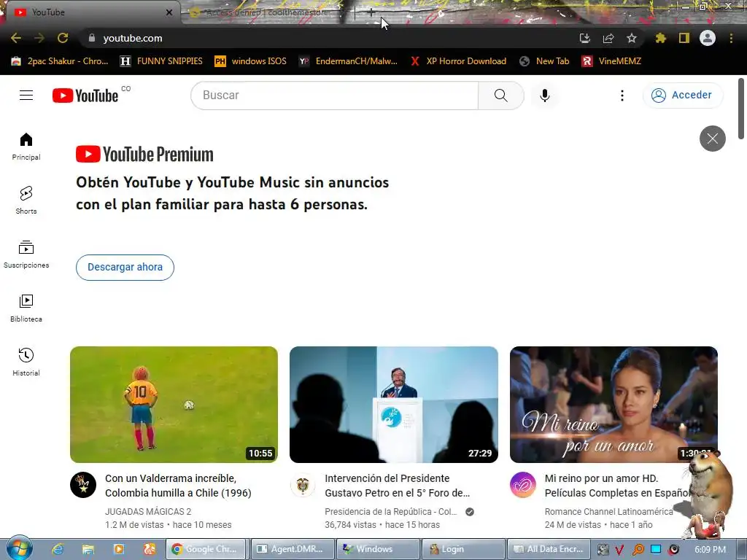Open the YouTube hamburger guide menu

coord(26,96)
